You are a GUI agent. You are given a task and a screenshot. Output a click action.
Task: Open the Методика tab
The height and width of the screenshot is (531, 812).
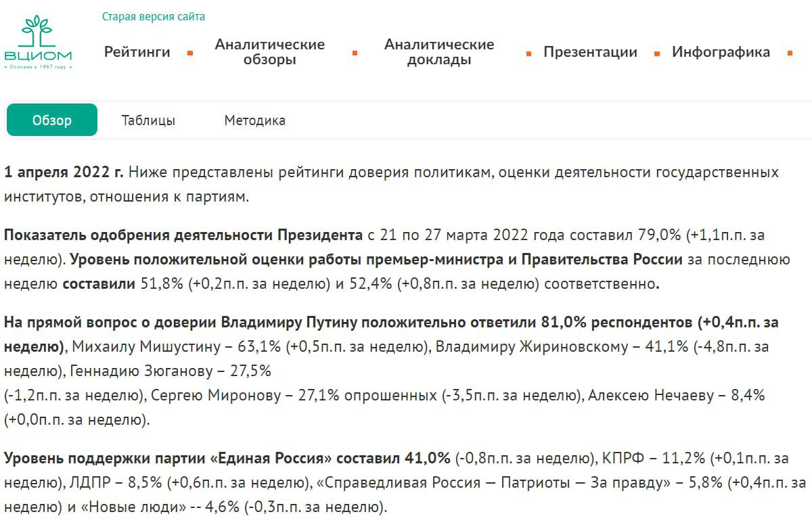(255, 120)
